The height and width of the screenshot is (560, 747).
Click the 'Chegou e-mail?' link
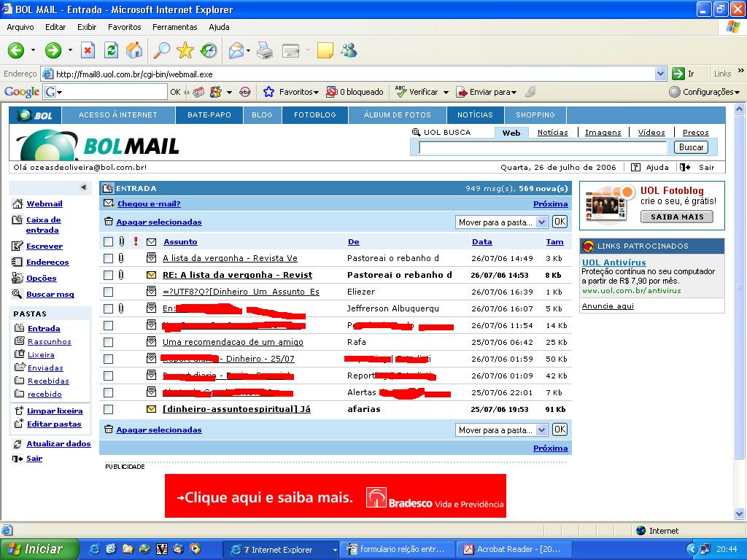149,204
